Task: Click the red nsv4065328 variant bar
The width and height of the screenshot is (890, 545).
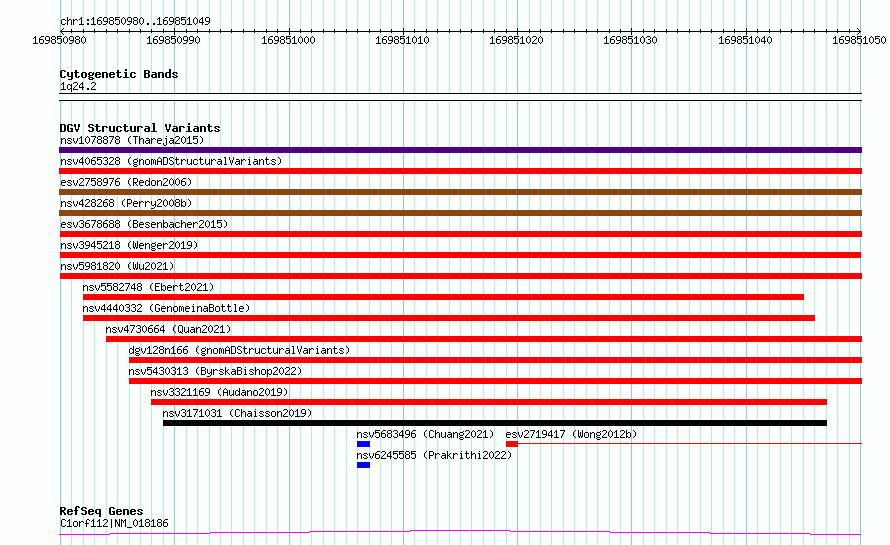Action: (x=460, y=171)
